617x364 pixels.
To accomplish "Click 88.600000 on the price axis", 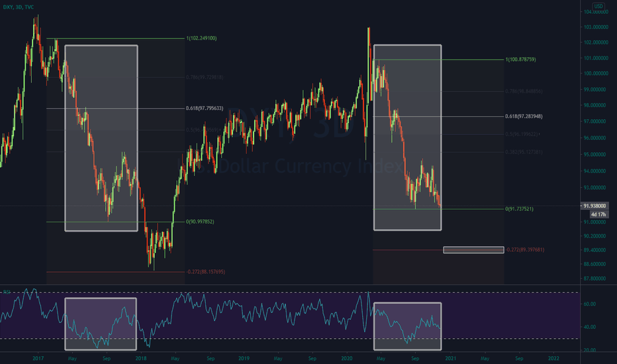I will click(x=594, y=264).
